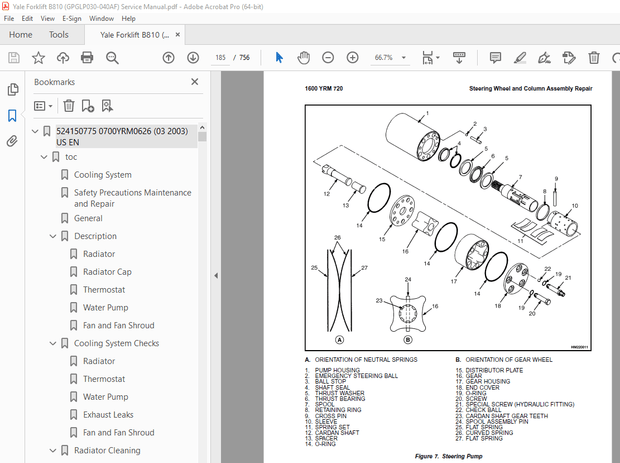The image size is (620, 463).
Task: Jump to the Water Pump bookmark under Description
Action: tap(105, 307)
